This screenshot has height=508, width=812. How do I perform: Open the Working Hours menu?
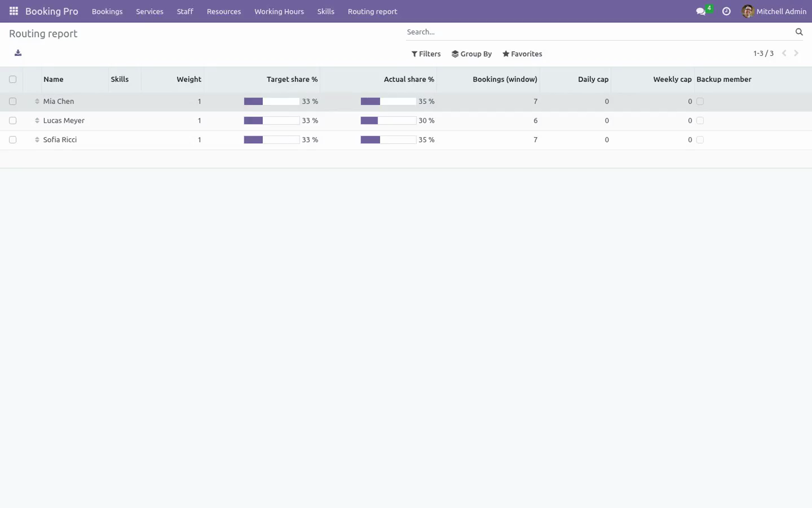coord(279,11)
